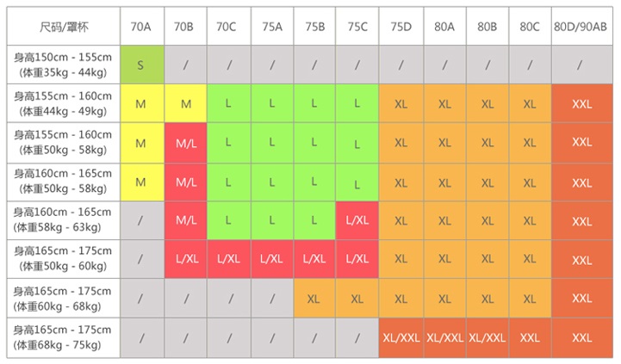Click the orange XL cell under 75B
This screenshot has height=364, width=621.
click(314, 299)
